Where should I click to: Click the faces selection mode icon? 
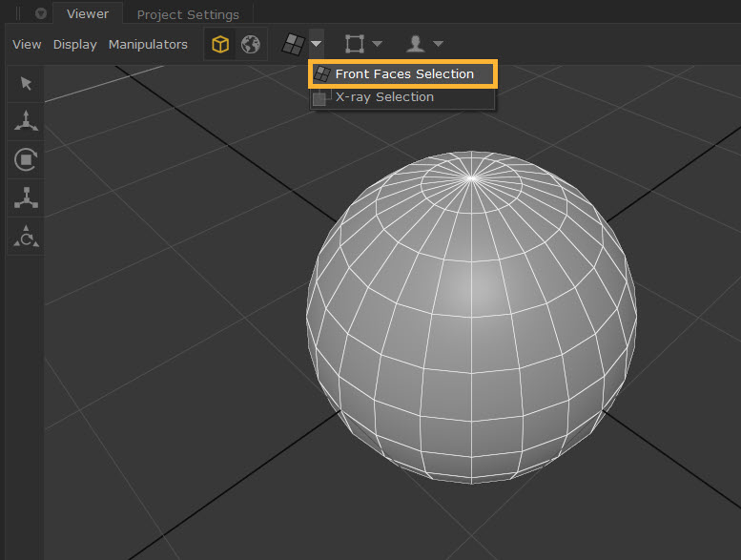(x=293, y=44)
